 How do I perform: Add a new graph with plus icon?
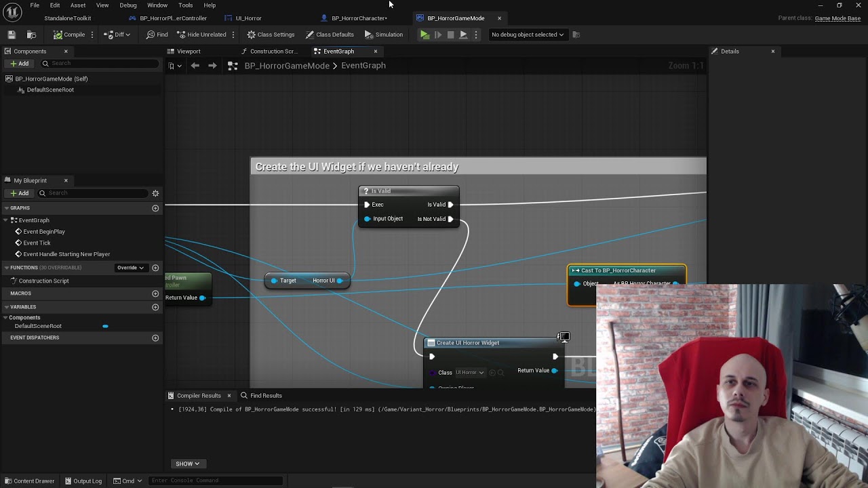155,208
